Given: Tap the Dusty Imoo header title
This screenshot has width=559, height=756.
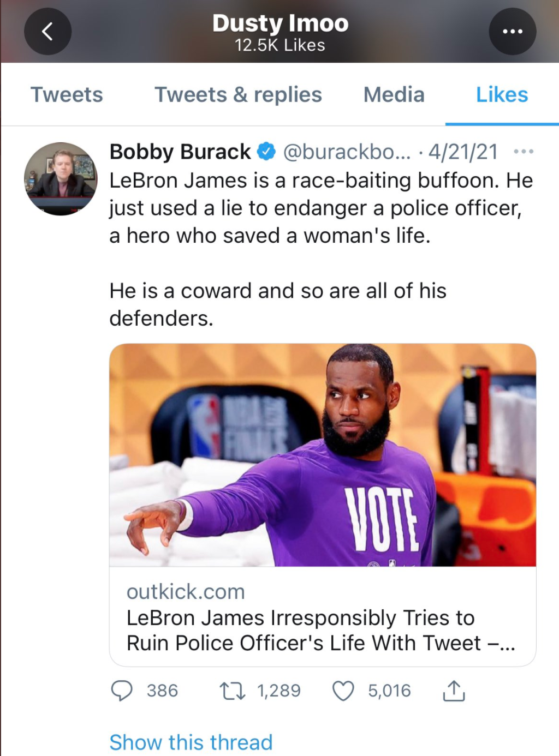Looking at the screenshot, I should pos(280,23).
